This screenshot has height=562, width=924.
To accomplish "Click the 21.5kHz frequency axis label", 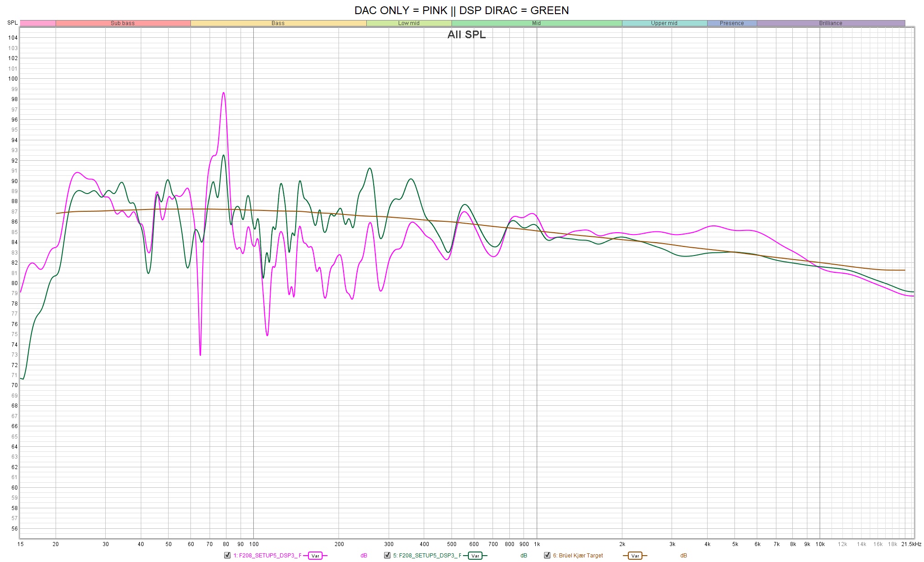I will (911, 544).
